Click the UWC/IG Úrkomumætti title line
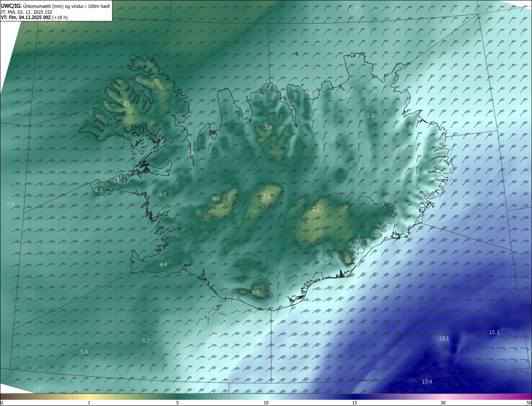This screenshot has width=532, height=406. 55,6
